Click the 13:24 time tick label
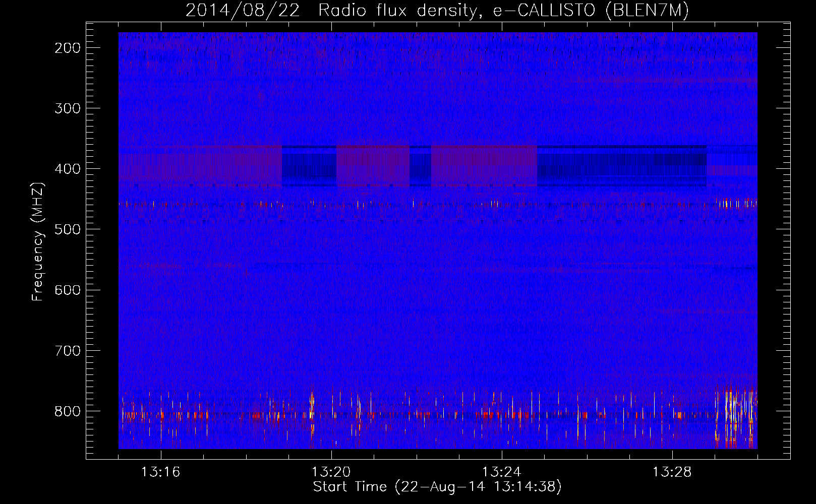Image resolution: width=816 pixels, height=504 pixels. 501,472
